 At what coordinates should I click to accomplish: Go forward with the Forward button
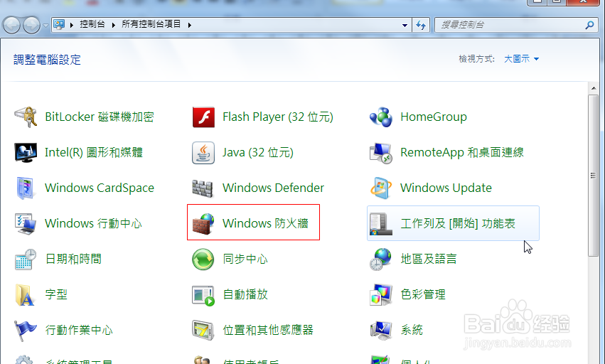(x=32, y=26)
